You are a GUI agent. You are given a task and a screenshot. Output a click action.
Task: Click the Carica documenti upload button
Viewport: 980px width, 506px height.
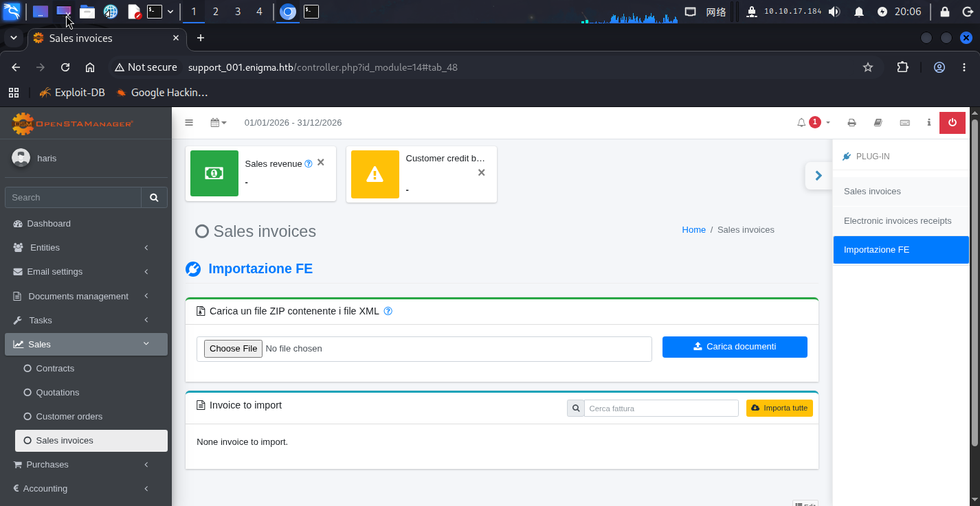(735, 347)
